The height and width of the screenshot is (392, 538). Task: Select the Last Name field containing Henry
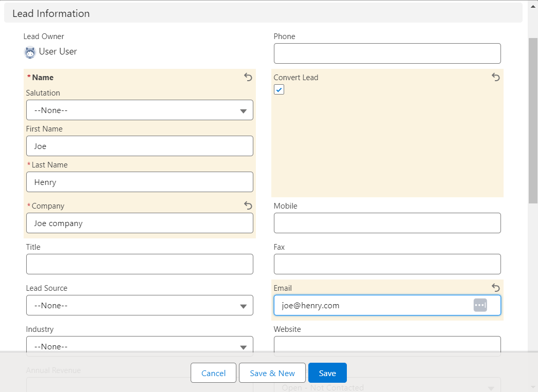click(x=139, y=182)
